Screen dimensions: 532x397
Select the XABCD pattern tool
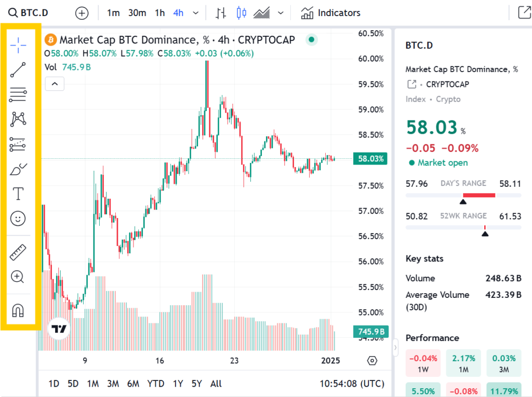[18, 119]
